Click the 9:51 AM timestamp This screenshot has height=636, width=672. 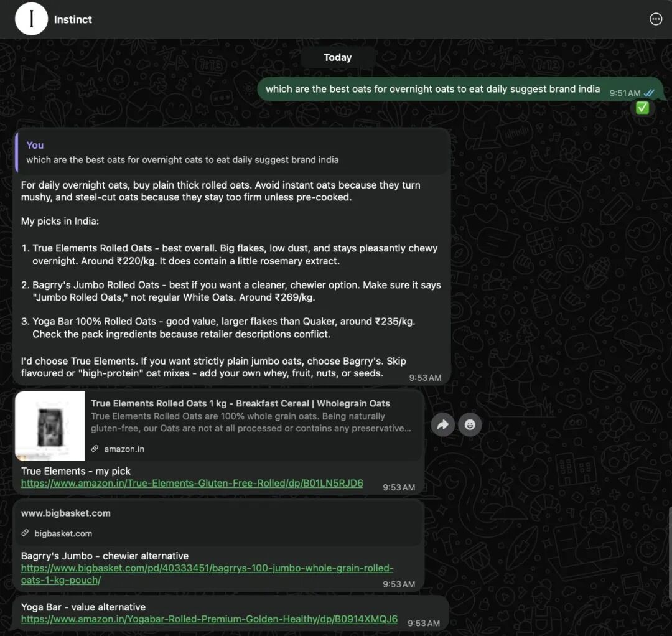point(625,93)
